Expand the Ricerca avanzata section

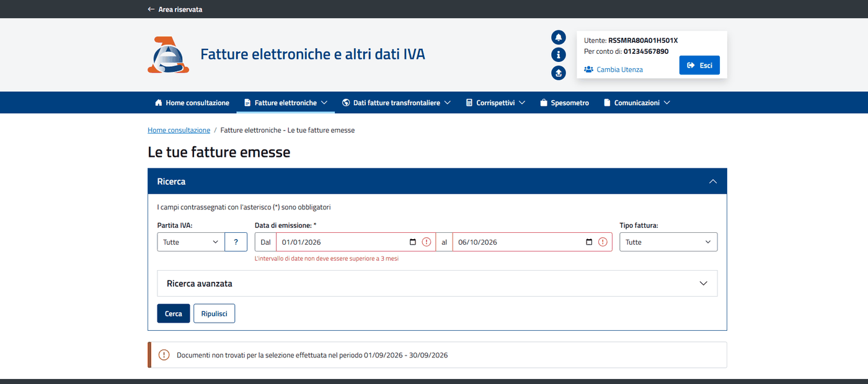tap(437, 283)
